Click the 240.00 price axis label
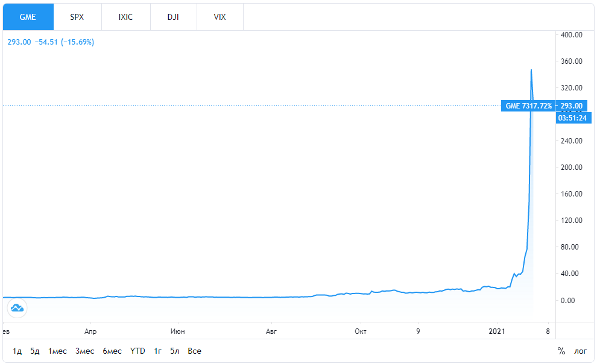The image size is (597, 364). [x=572, y=141]
